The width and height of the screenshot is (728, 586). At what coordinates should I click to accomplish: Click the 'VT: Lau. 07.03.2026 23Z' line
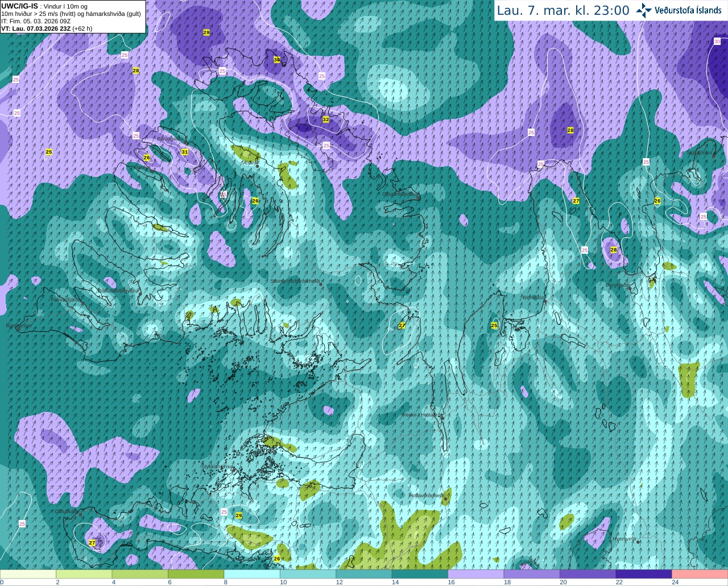point(36,28)
